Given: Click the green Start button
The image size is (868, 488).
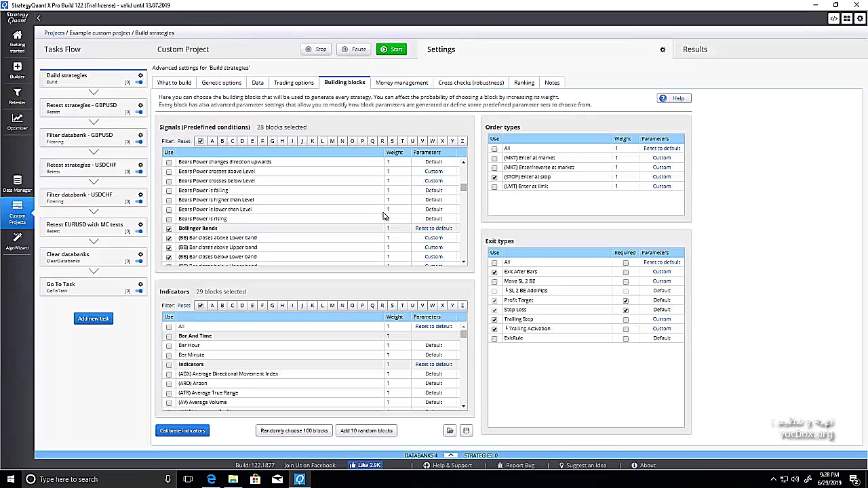Looking at the screenshot, I should (391, 49).
